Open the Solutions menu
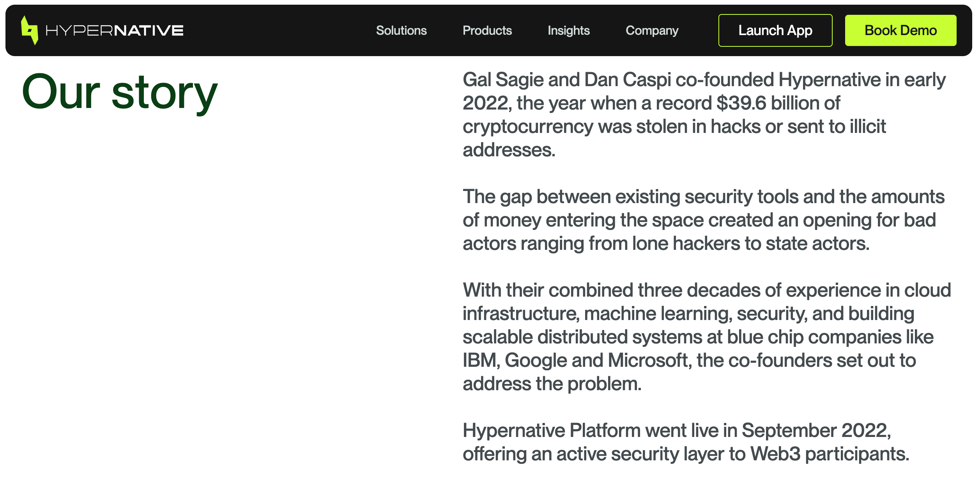Image resolution: width=980 pixels, height=481 pixels. [401, 30]
